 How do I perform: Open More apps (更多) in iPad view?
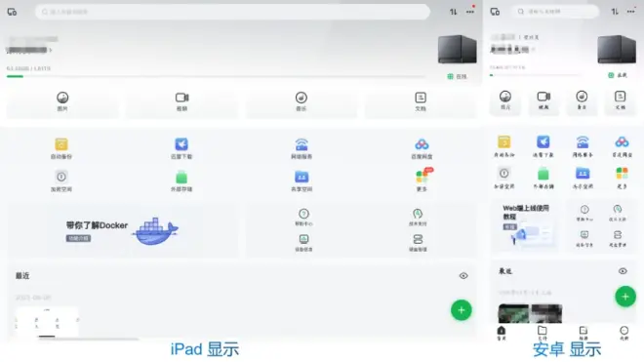point(423,180)
